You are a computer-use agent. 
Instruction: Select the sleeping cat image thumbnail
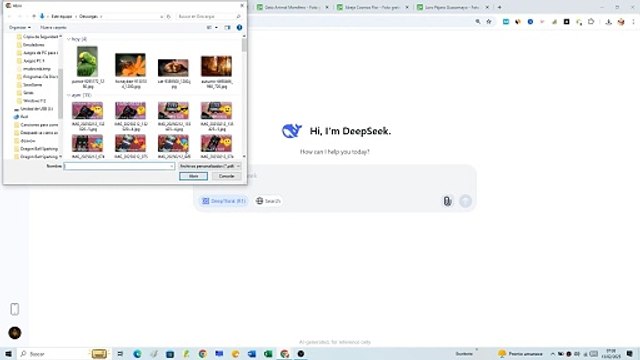coord(173,68)
